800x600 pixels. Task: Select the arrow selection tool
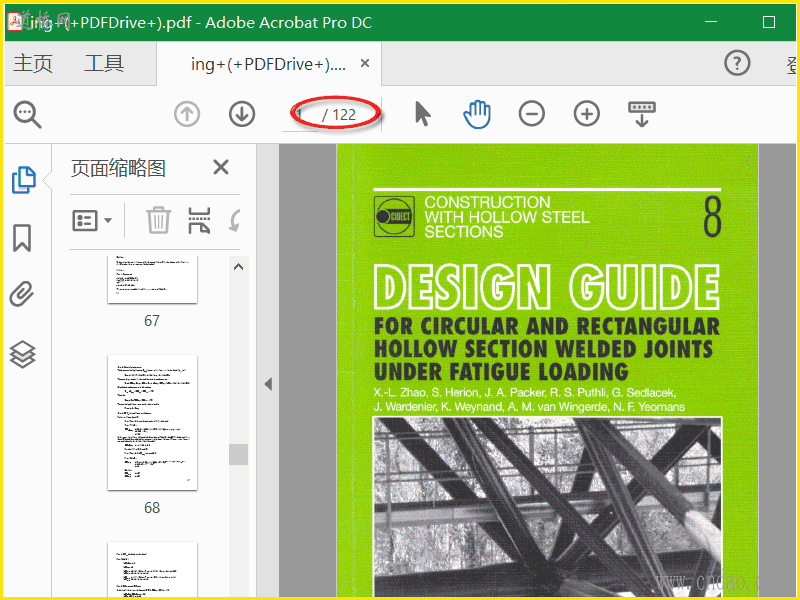422,113
